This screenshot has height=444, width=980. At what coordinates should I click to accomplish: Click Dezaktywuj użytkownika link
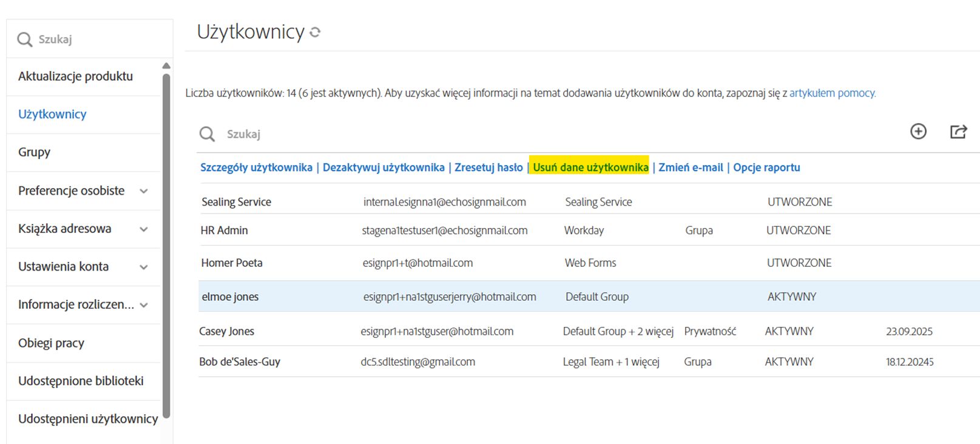[384, 167]
